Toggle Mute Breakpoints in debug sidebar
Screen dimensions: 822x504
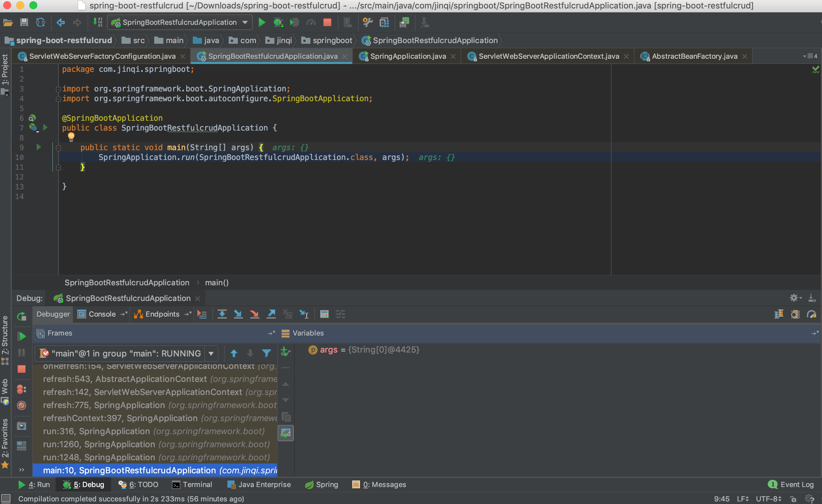pyautogui.click(x=22, y=405)
